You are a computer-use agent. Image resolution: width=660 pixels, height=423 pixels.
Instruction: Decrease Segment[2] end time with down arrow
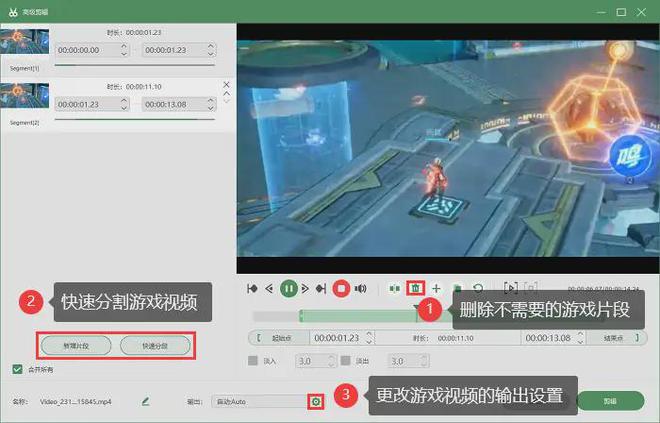click(x=211, y=108)
